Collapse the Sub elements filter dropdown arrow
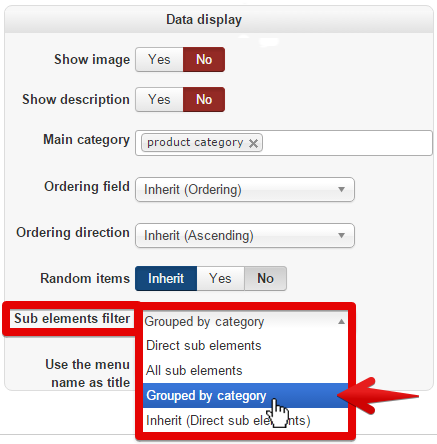 341,322
